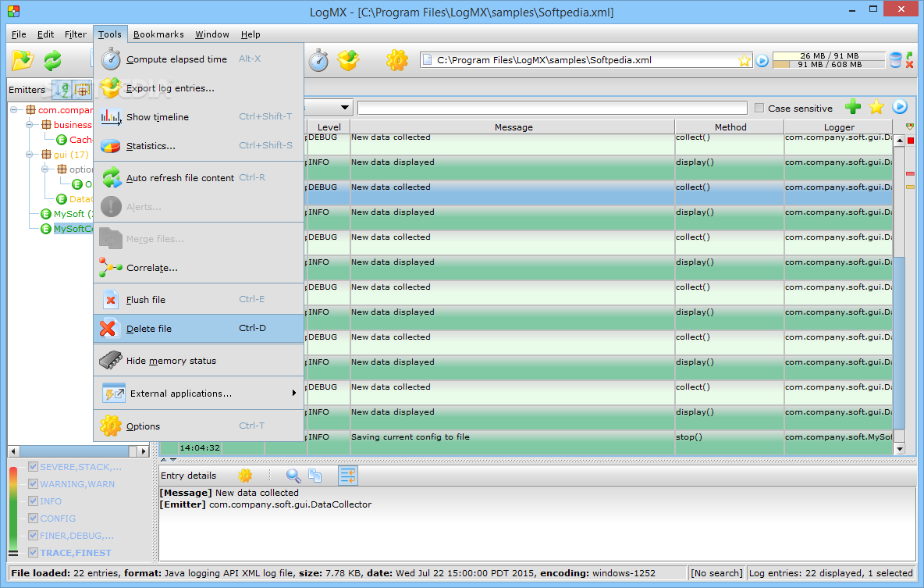Click the favorites star in the file path field
924x588 pixels.
tap(745, 60)
